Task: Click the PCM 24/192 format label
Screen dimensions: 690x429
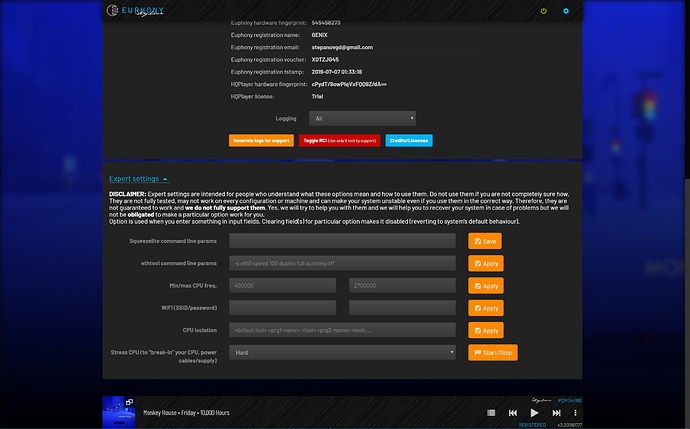Action: click(x=570, y=400)
